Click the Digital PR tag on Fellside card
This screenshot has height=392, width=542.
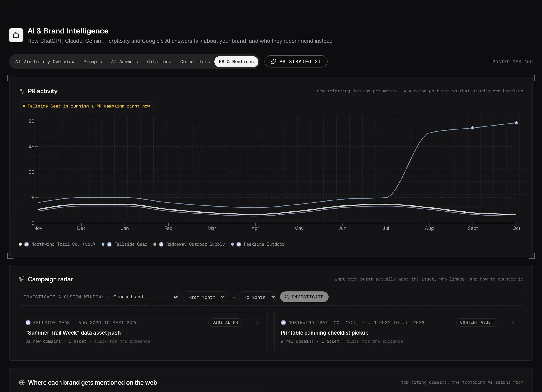click(225, 322)
